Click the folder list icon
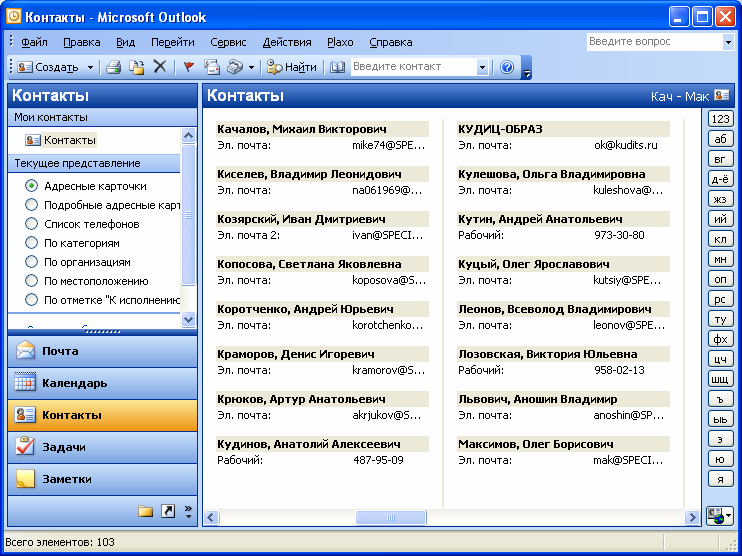 pos(145,511)
